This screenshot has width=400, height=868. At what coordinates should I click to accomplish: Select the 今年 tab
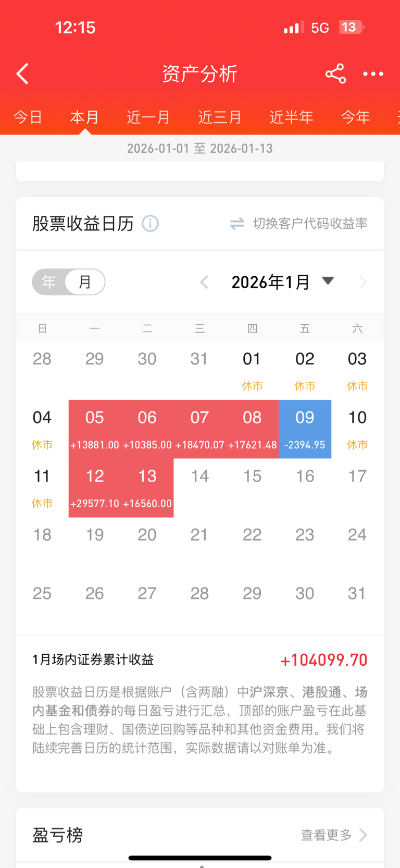pos(355,117)
